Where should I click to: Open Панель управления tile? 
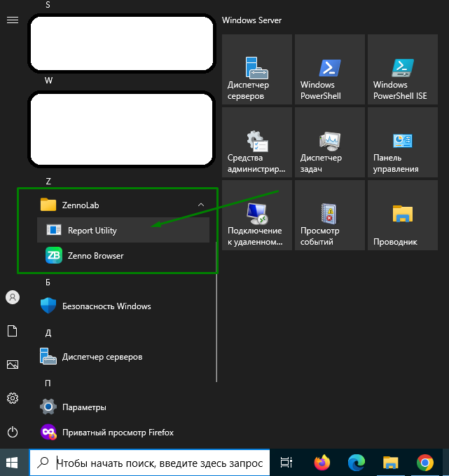(x=403, y=142)
